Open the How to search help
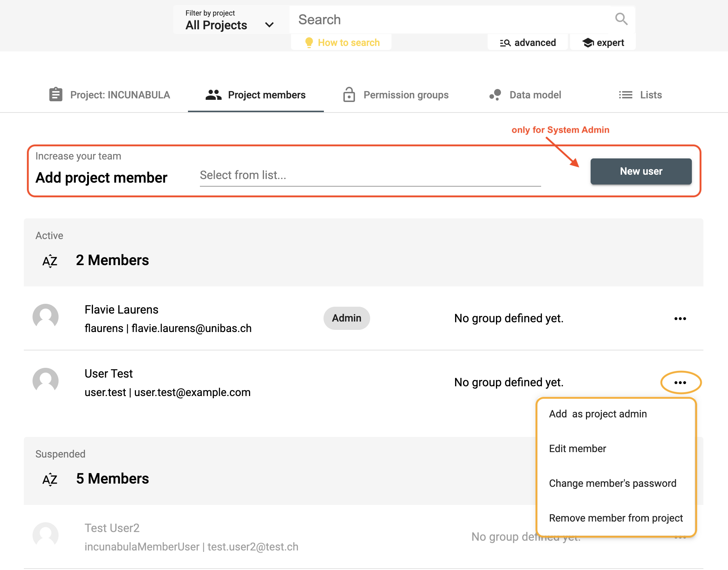The width and height of the screenshot is (728, 570). 341,43
